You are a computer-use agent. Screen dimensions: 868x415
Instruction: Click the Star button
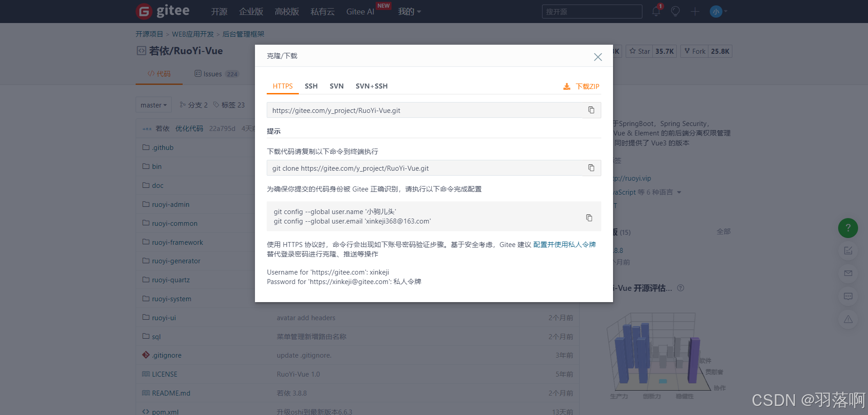(x=640, y=51)
